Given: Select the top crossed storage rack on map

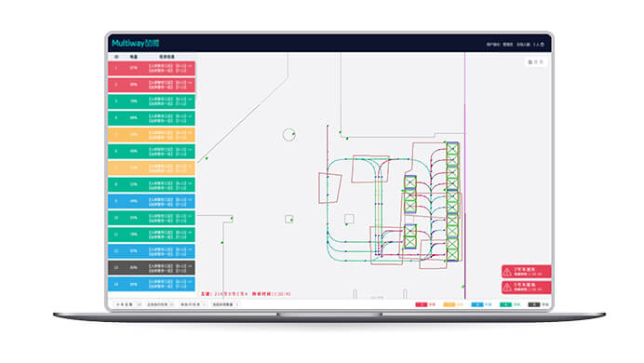Looking at the screenshot, I should 452,149.
